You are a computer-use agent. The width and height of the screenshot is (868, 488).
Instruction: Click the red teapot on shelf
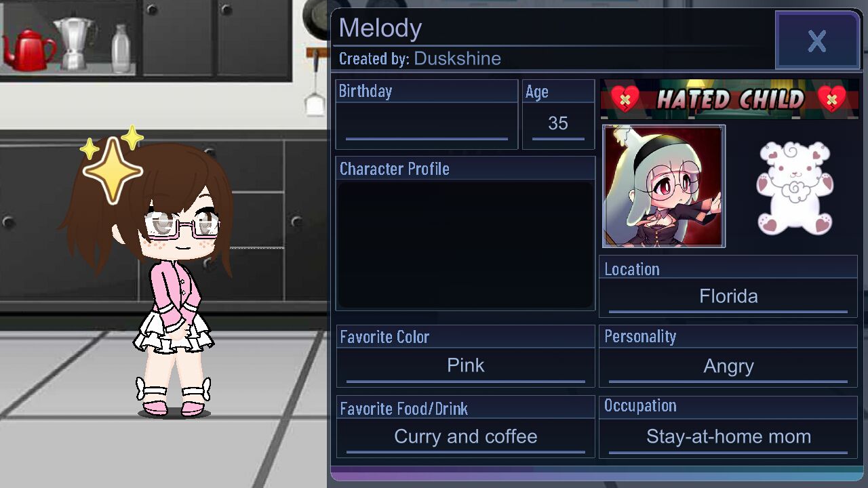29,50
